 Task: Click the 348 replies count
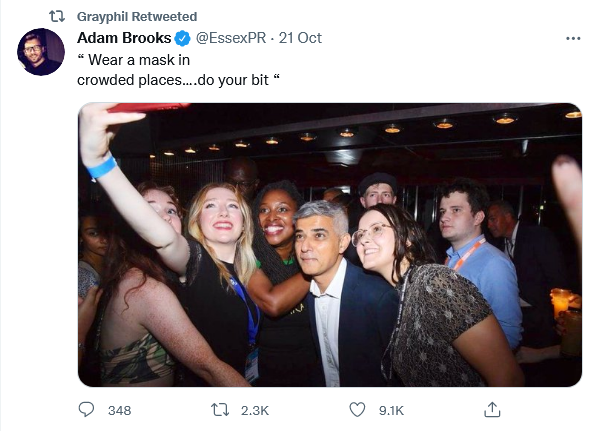coord(119,410)
